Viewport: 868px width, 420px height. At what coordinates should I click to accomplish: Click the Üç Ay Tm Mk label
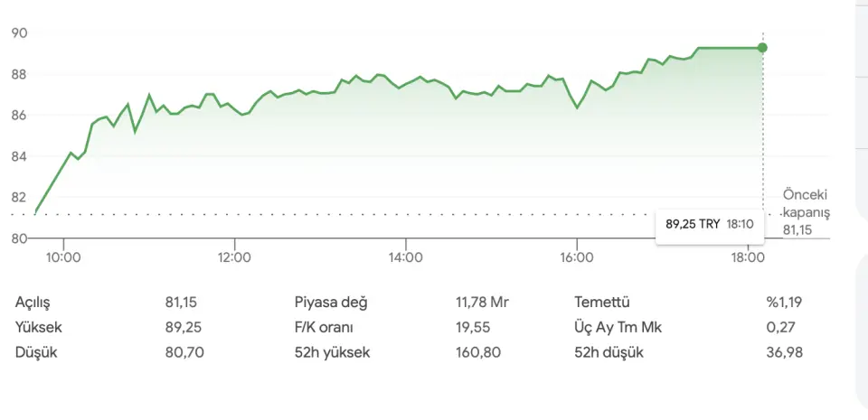click(618, 328)
